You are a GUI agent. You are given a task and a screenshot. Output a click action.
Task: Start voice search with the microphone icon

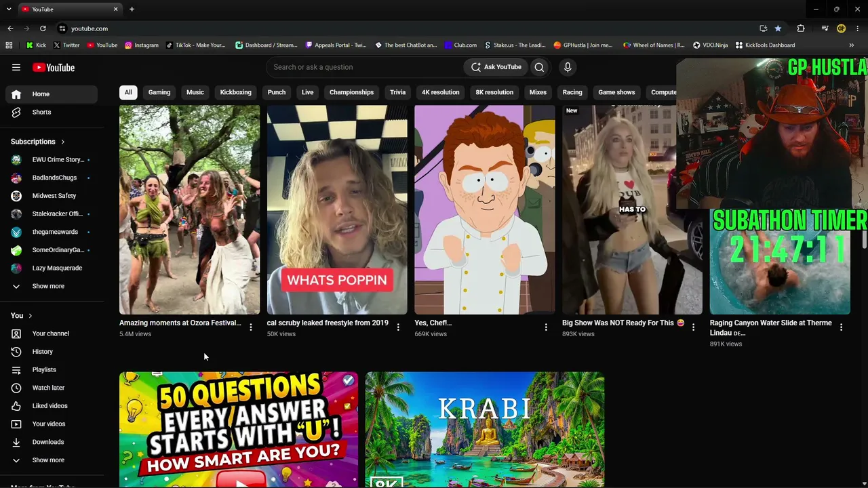[568, 67]
